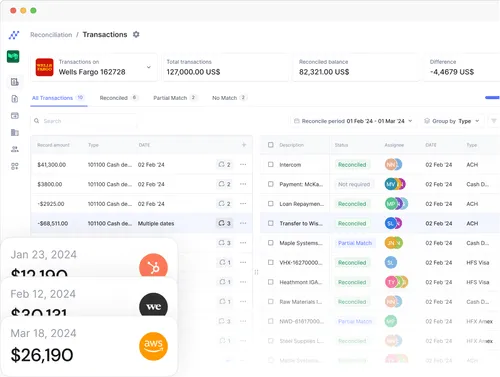500x377 pixels.
Task: Check the Heathmont IGA... row checkbox
Action: click(x=271, y=282)
